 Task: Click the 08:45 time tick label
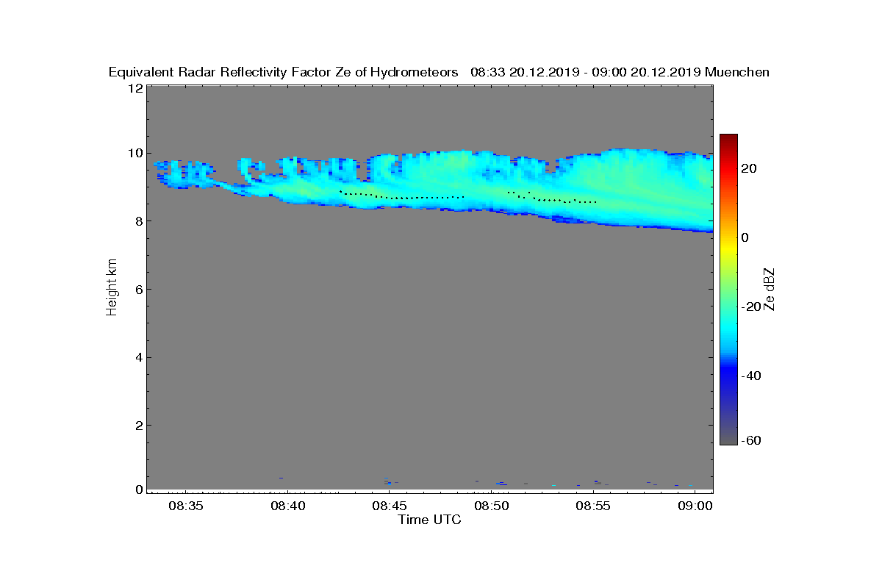click(390, 506)
